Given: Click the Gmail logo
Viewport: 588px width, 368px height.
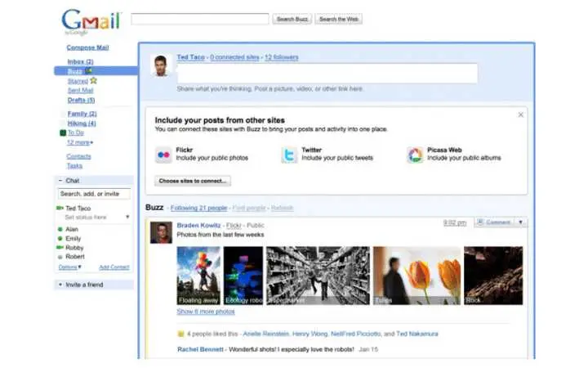Looking at the screenshot, I should tap(91, 21).
